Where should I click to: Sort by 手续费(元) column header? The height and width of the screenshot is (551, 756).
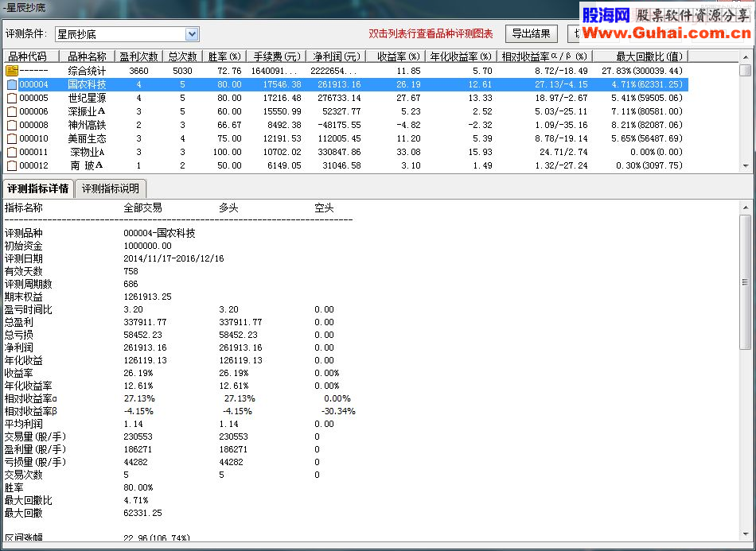click(x=276, y=56)
